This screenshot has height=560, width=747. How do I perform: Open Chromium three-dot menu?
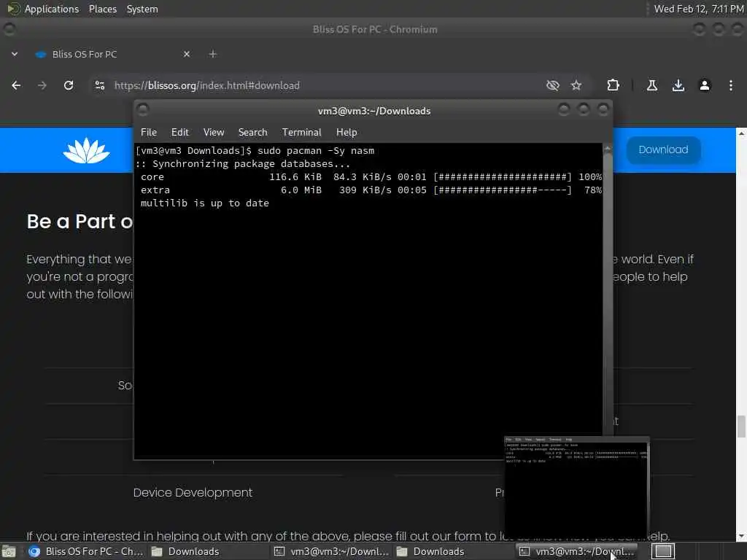click(x=731, y=85)
